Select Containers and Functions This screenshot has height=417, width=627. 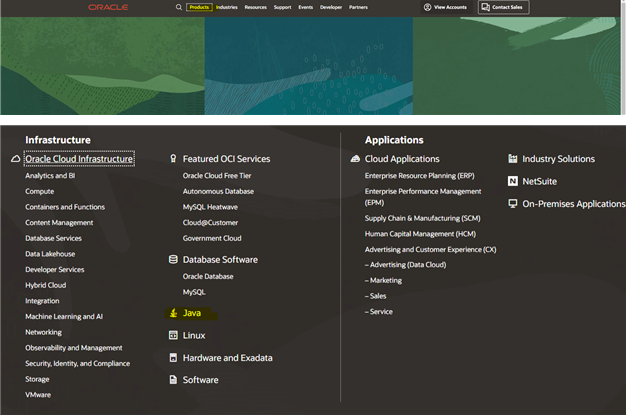pos(65,207)
